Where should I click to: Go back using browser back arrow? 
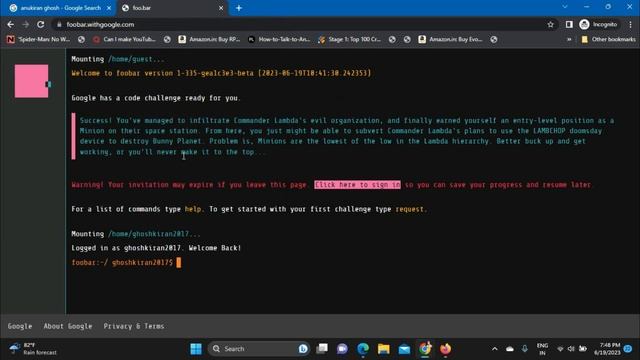11,24
